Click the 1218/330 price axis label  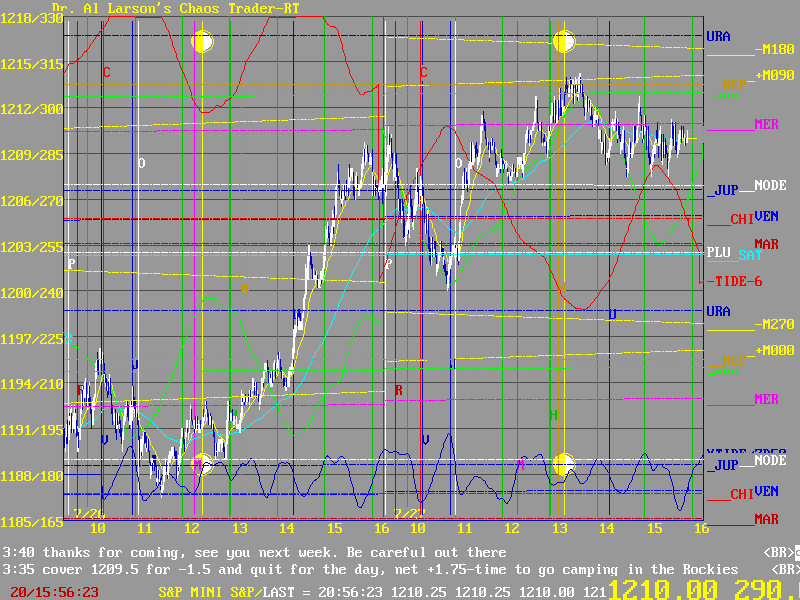point(32,18)
